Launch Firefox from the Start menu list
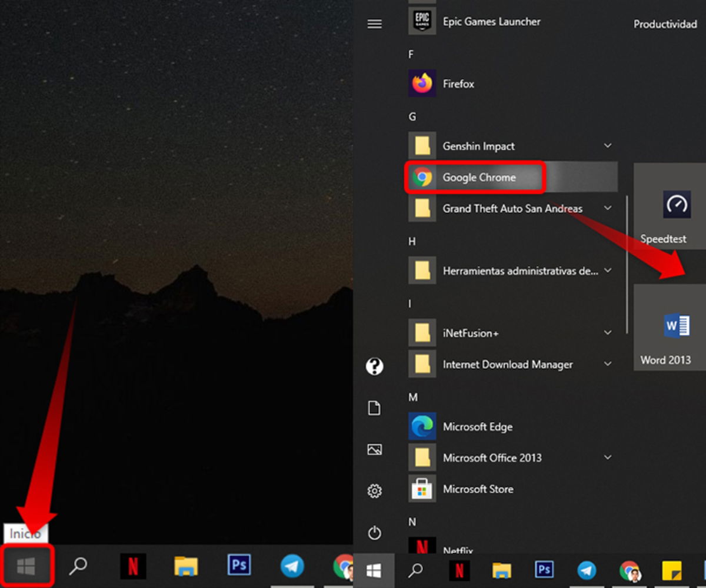 tap(512, 83)
